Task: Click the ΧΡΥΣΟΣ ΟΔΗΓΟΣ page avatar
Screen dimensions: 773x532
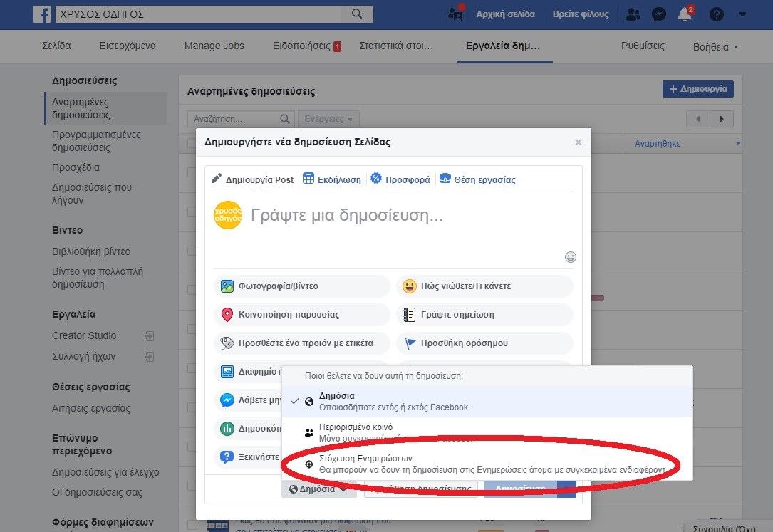Action: coord(228,215)
